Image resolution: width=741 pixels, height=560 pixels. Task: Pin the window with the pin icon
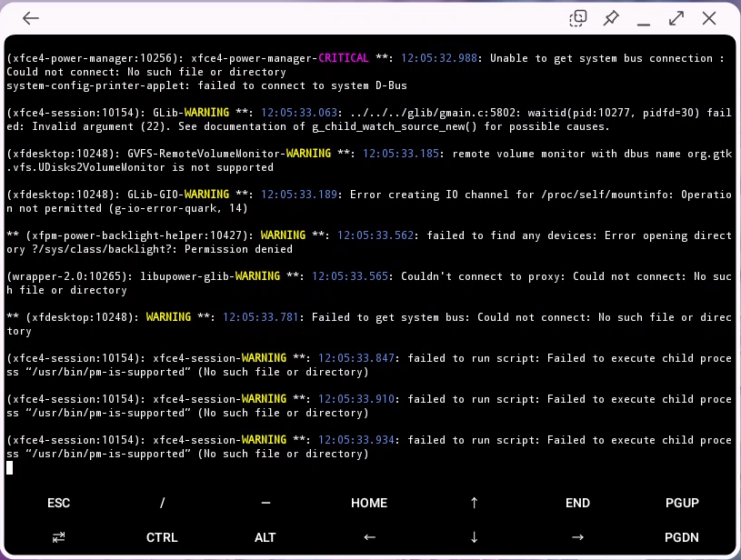(611, 18)
